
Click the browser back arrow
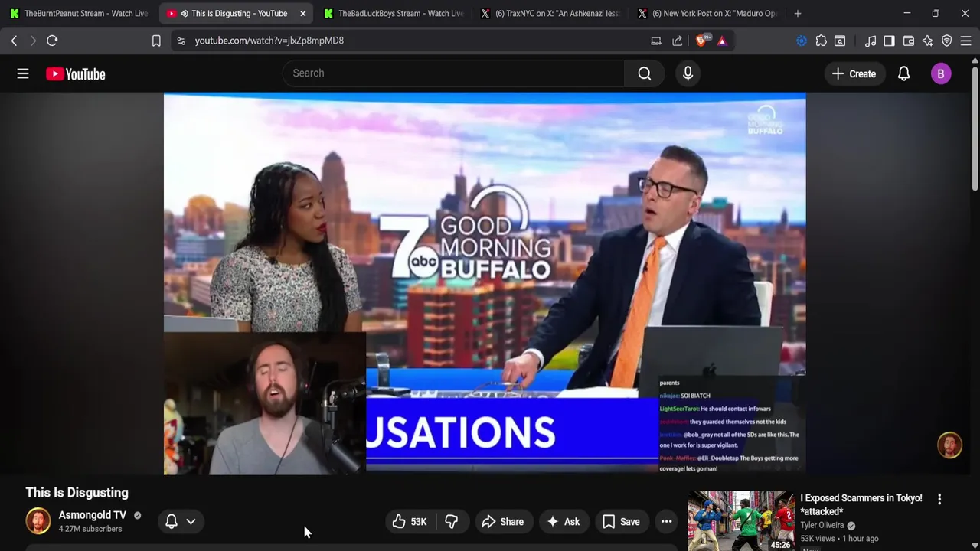point(14,41)
